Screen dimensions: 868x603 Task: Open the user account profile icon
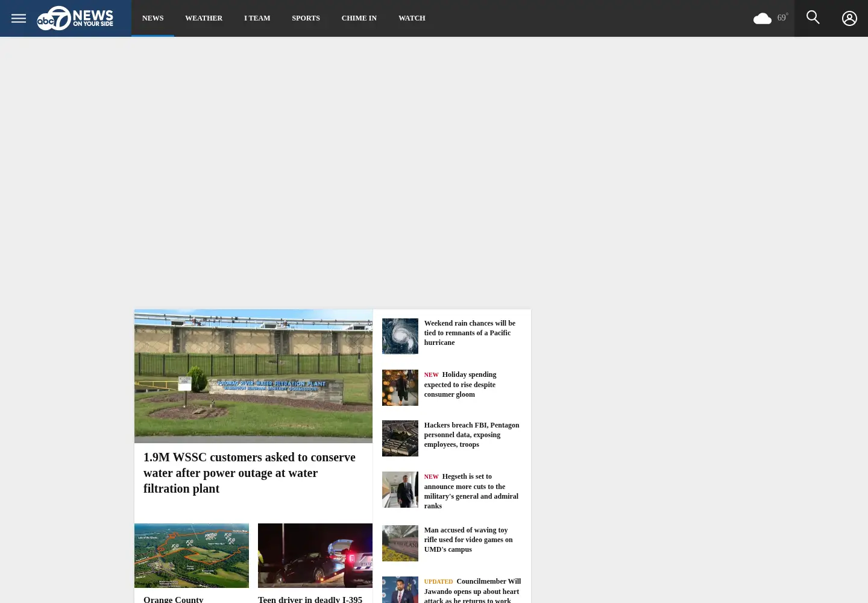click(849, 18)
